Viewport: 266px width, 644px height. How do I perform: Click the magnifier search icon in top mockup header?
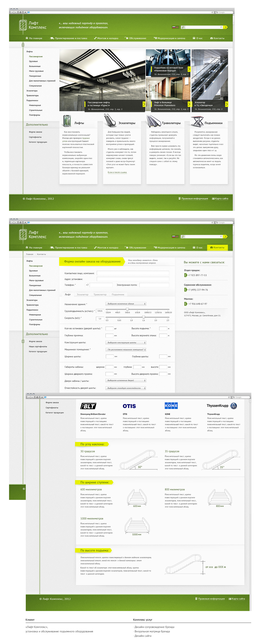(183, 27)
